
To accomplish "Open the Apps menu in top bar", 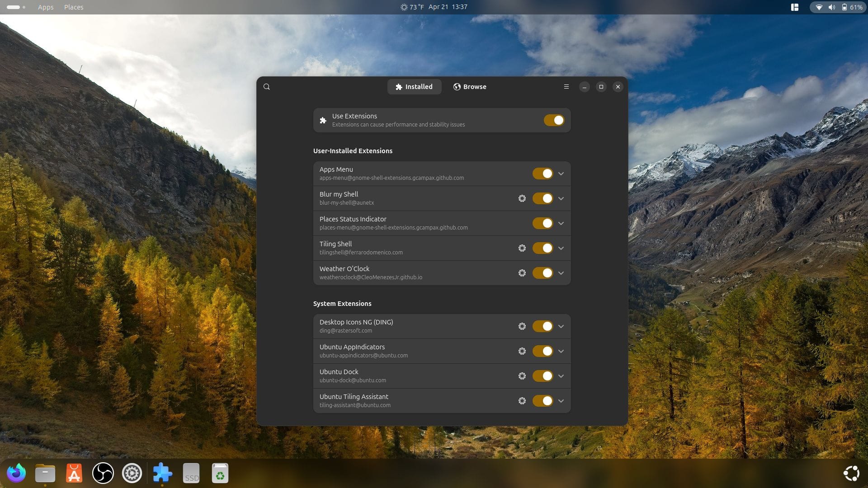I will tap(45, 7).
